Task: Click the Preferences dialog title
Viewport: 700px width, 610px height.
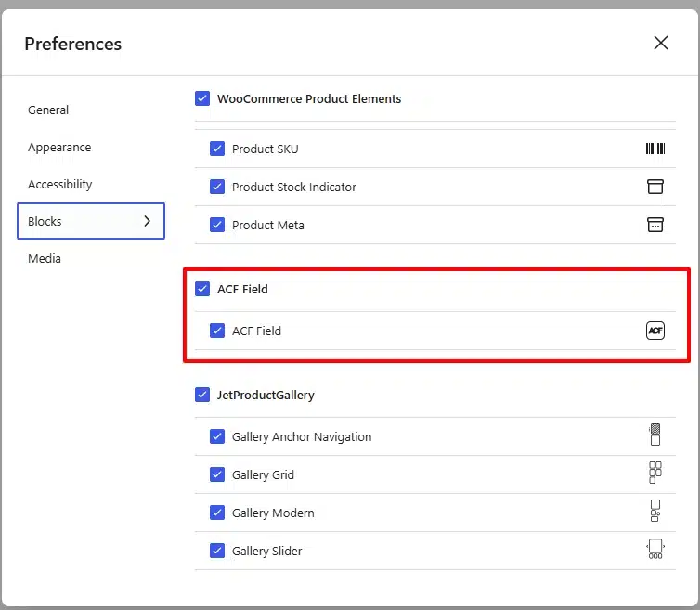Action: coord(72,44)
